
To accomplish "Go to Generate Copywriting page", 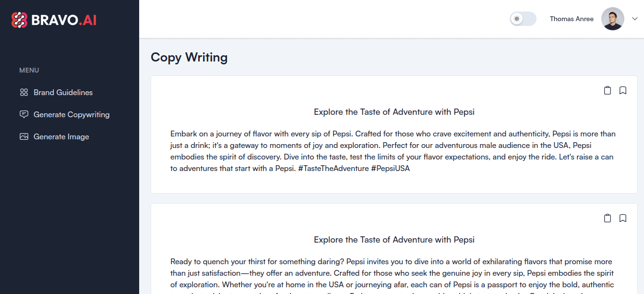I will (x=72, y=114).
